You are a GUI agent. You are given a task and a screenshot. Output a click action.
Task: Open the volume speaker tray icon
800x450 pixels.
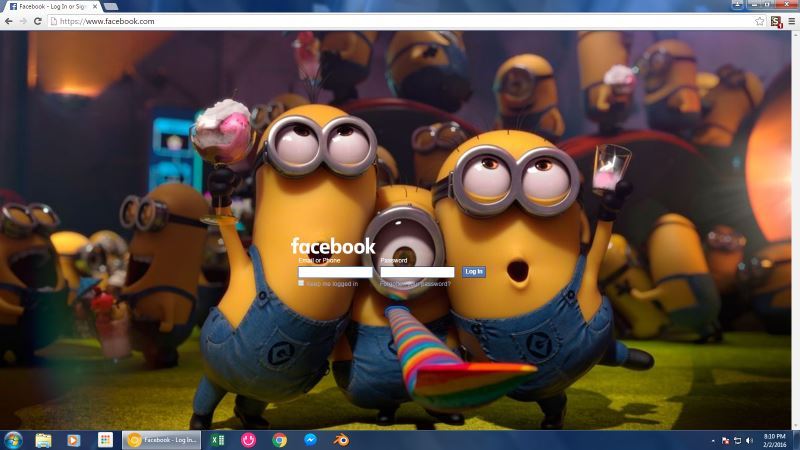click(x=749, y=441)
